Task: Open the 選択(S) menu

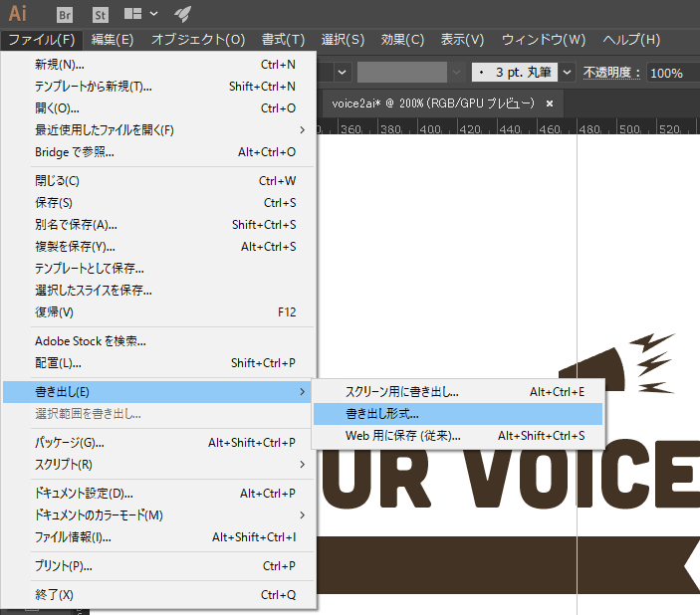Action: [x=343, y=40]
